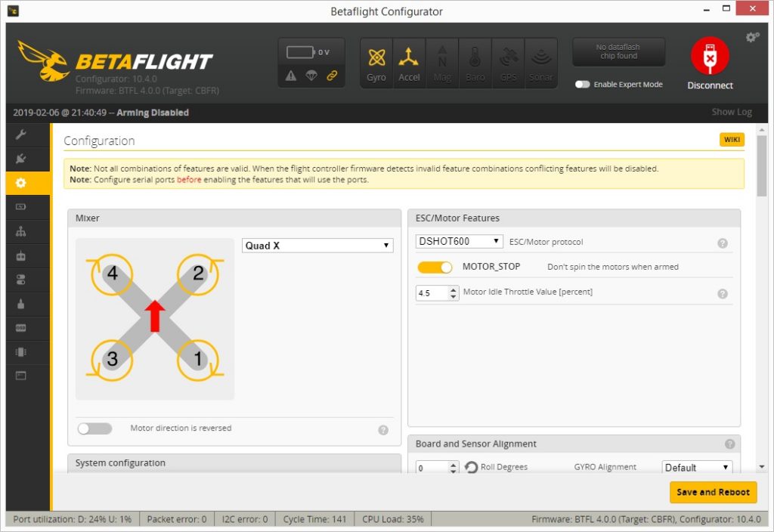The image size is (774, 532).
Task: Click Packet error: 0 in status bar
Action: point(177,519)
